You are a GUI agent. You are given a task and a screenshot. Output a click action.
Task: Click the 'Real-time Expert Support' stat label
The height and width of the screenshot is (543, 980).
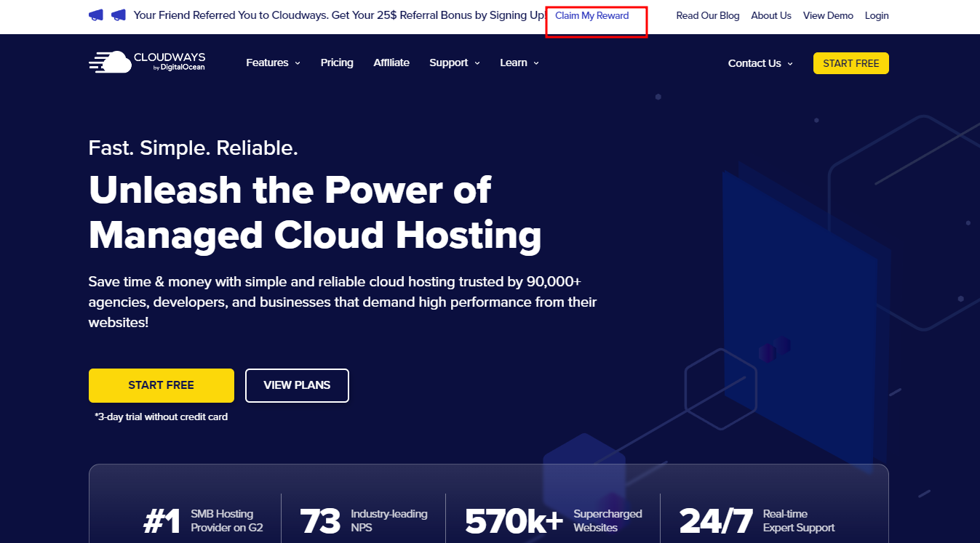click(x=799, y=520)
